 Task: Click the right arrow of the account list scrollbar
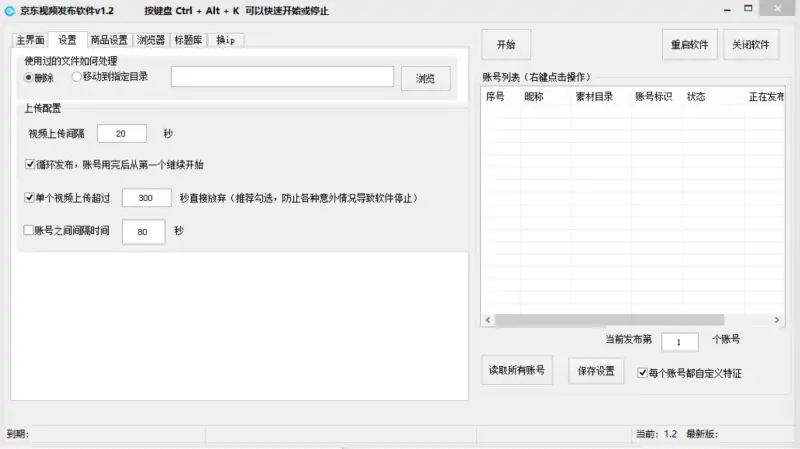click(x=775, y=320)
